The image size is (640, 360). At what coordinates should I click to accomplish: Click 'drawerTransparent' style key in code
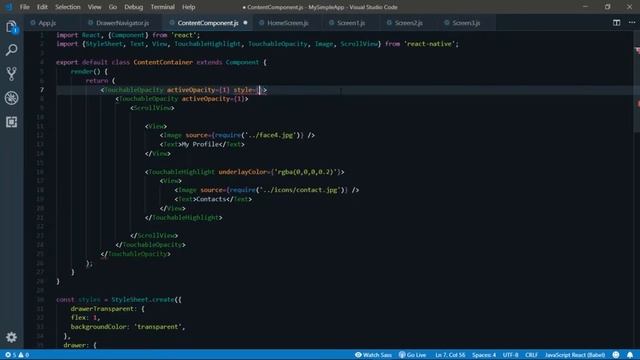click(x=102, y=309)
